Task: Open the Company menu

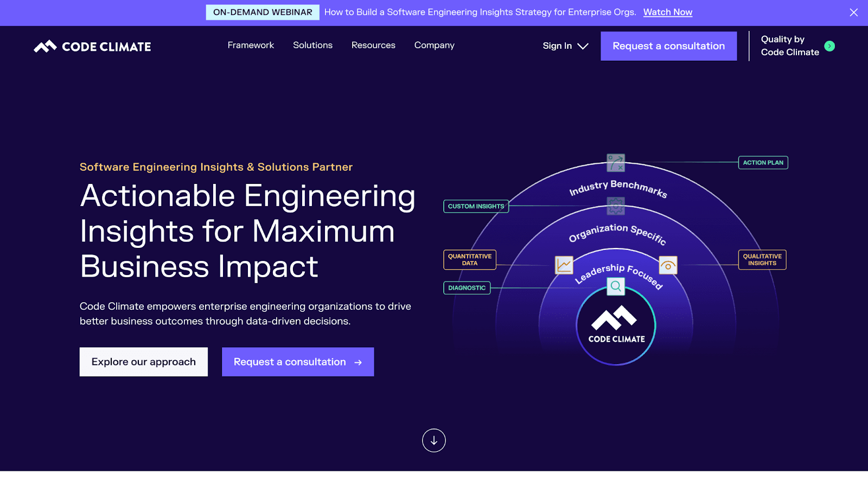Action: 435,46
